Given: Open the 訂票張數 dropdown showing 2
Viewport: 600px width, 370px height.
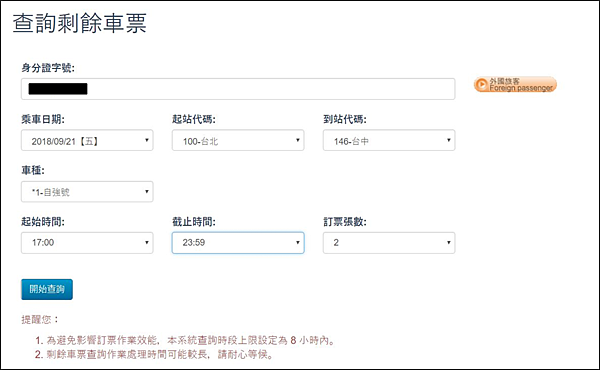Looking at the screenshot, I should tap(389, 243).
